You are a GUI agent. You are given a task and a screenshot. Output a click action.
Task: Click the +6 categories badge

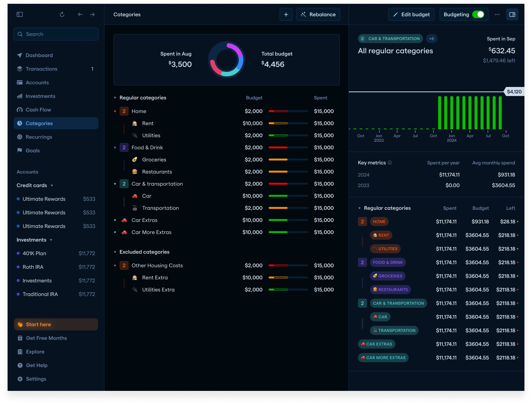431,39
